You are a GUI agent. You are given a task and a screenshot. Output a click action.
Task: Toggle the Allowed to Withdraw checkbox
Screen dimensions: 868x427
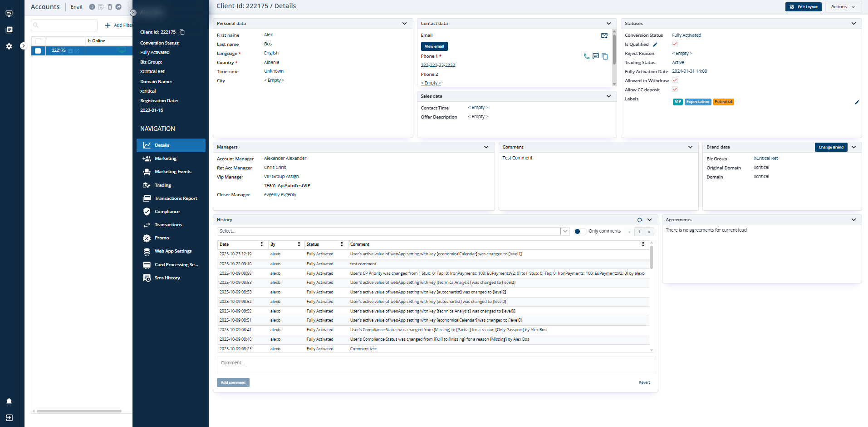pyautogui.click(x=675, y=80)
